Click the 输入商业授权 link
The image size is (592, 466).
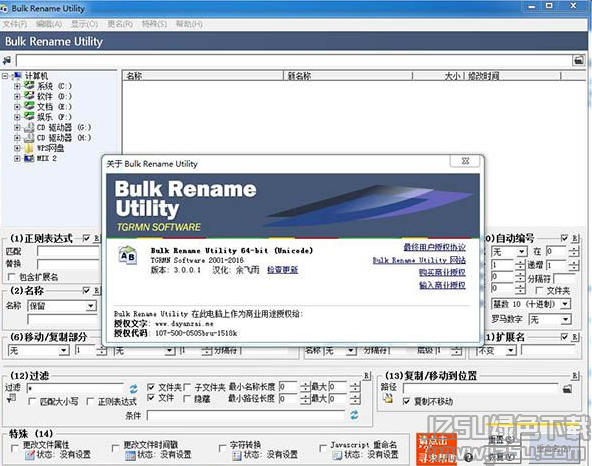(442, 285)
